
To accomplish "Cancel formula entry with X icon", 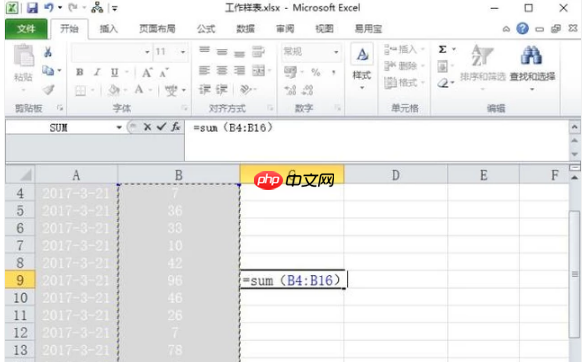I will [x=147, y=127].
